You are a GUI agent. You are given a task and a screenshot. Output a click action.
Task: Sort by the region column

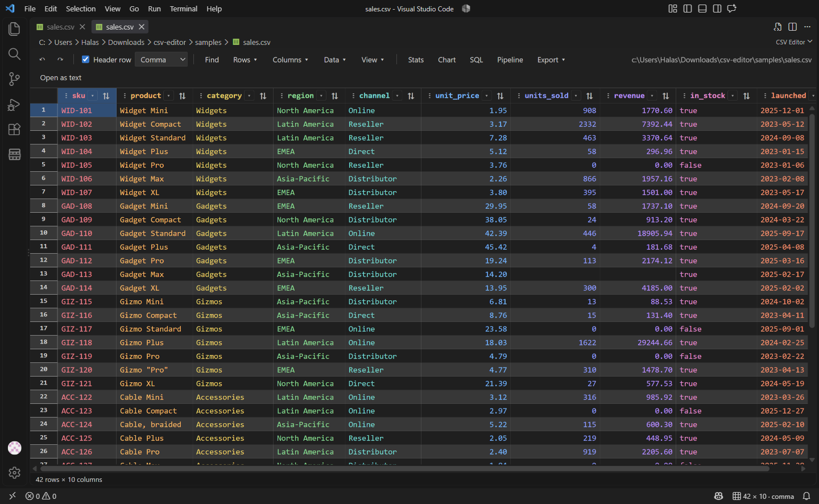[x=334, y=96]
